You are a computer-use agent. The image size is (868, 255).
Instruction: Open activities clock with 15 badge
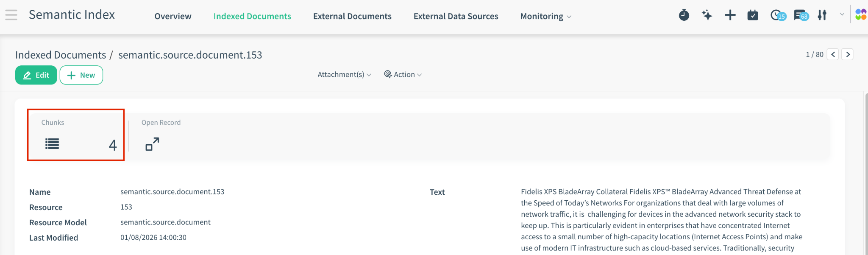(x=777, y=15)
